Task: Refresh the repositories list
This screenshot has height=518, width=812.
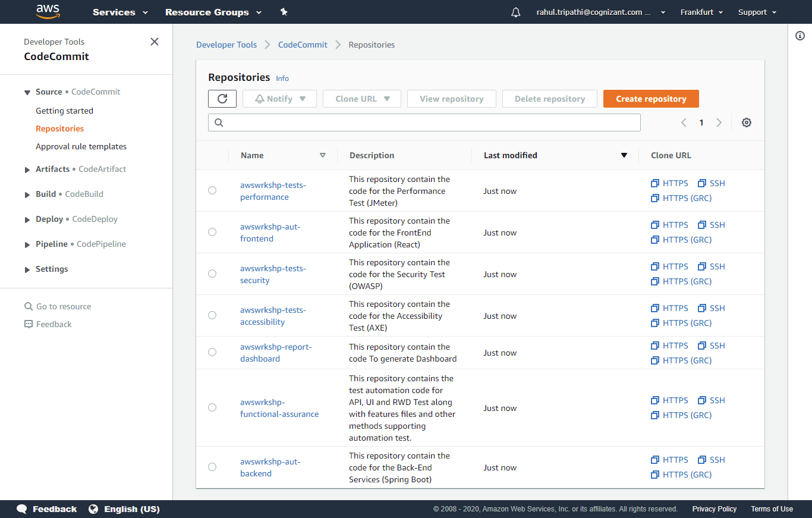Action: point(222,99)
